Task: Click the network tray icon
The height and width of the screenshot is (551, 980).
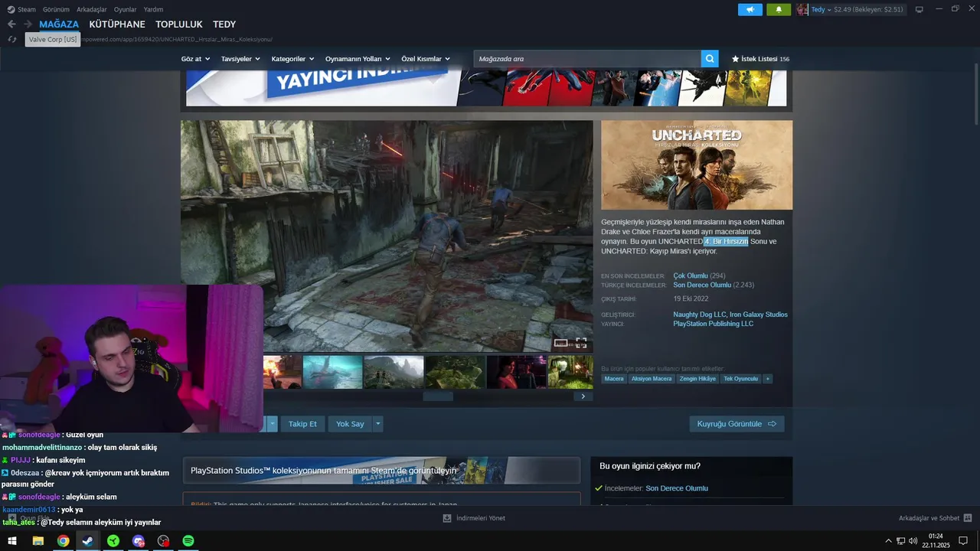Action: tap(900, 541)
